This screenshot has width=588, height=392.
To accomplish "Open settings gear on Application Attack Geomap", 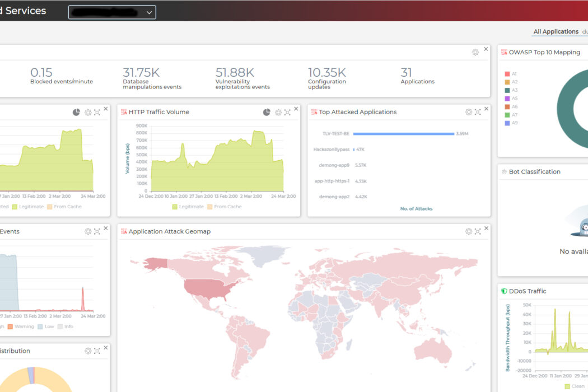I will point(468,231).
